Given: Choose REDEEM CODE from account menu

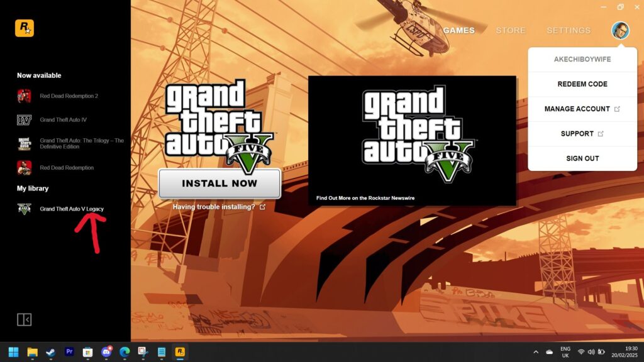Looking at the screenshot, I should 582,84.
